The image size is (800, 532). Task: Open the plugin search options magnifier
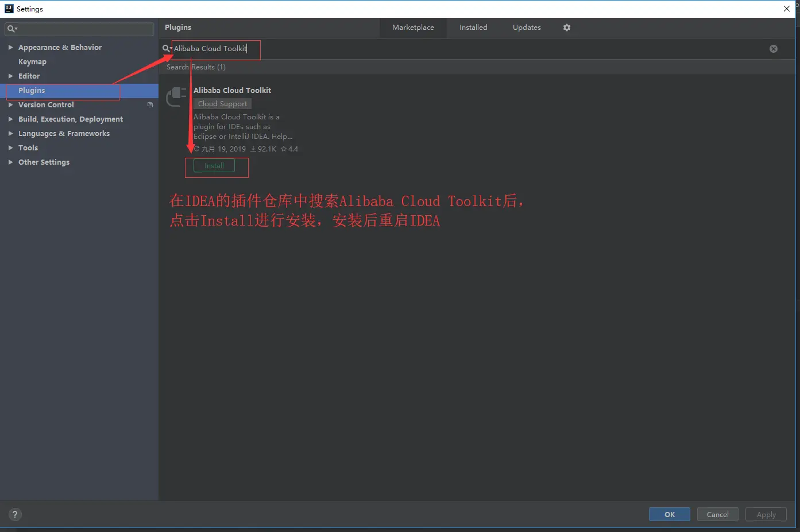[x=167, y=49]
